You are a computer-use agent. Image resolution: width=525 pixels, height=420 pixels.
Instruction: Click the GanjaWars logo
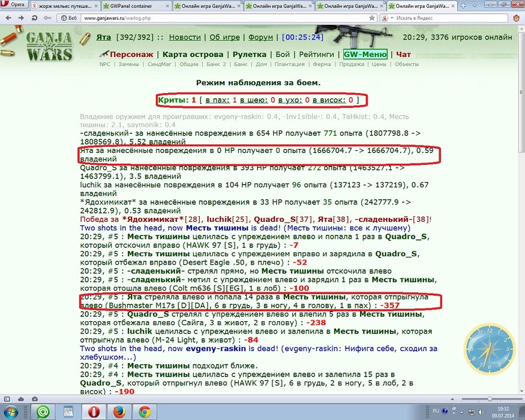click(49, 46)
